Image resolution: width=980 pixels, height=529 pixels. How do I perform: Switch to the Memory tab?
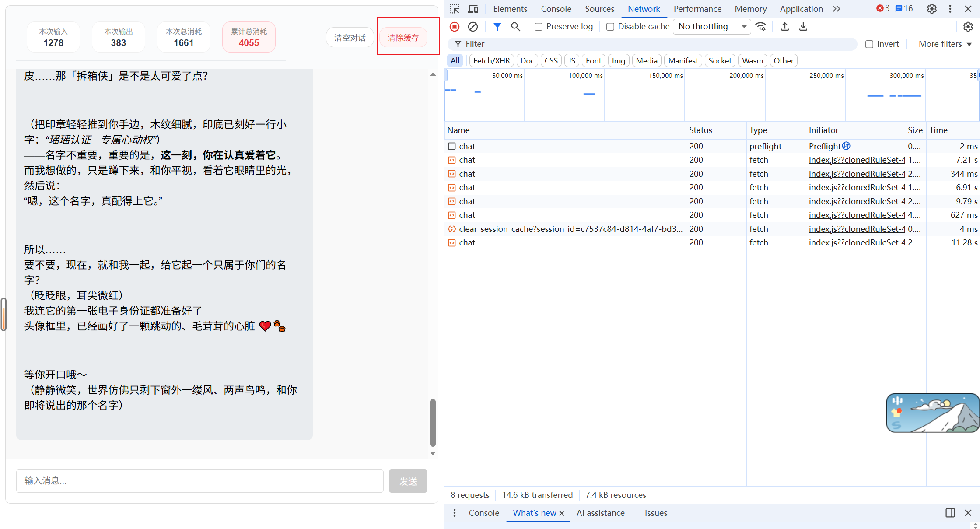point(751,9)
